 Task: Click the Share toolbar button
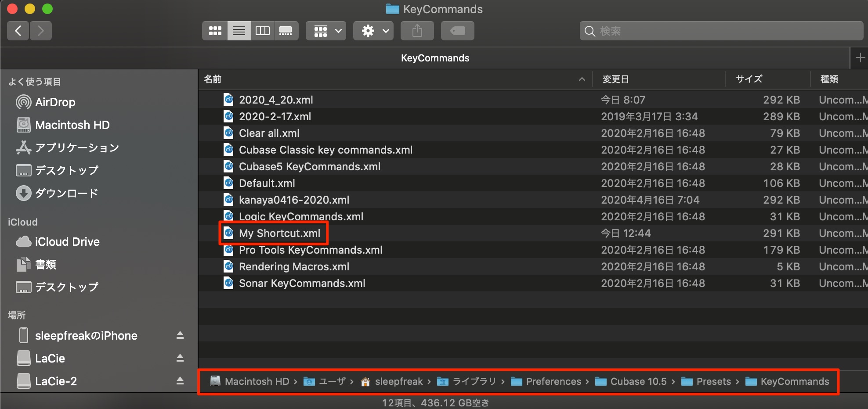point(417,31)
